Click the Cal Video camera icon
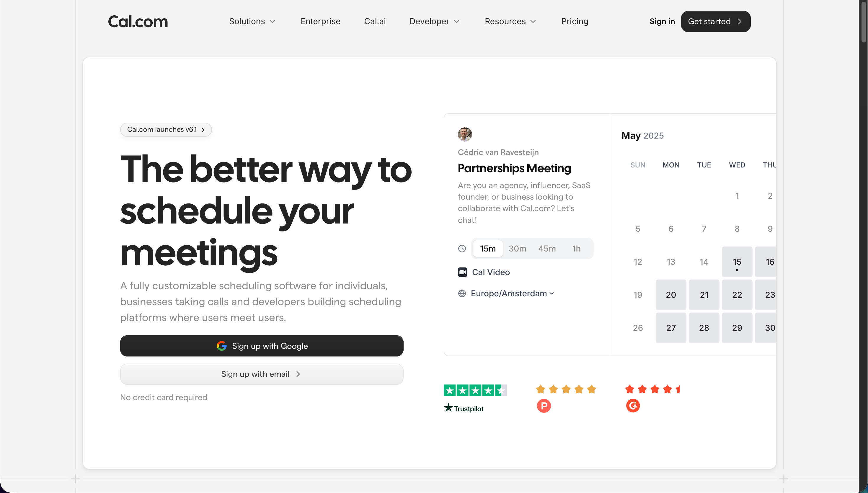 [x=462, y=272]
